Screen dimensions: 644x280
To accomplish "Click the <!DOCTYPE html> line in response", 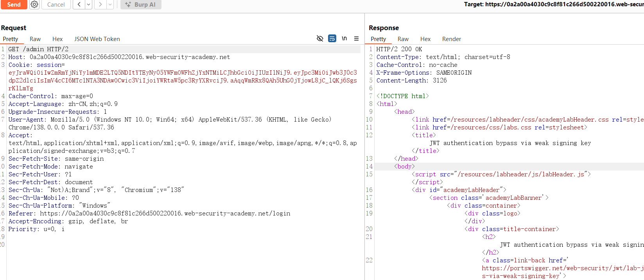I will click(x=402, y=96).
